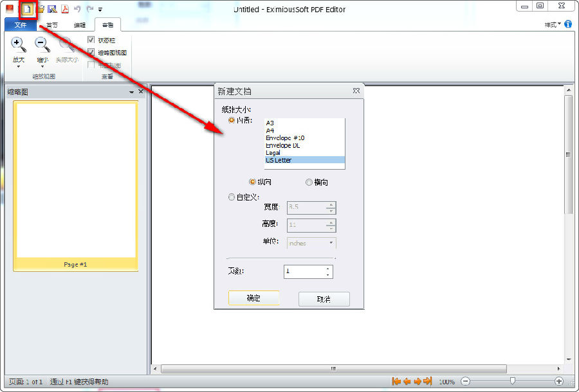Select the Page #1 thumbnail
The height and width of the screenshot is (392, 579).
click(x=76, y=186)
